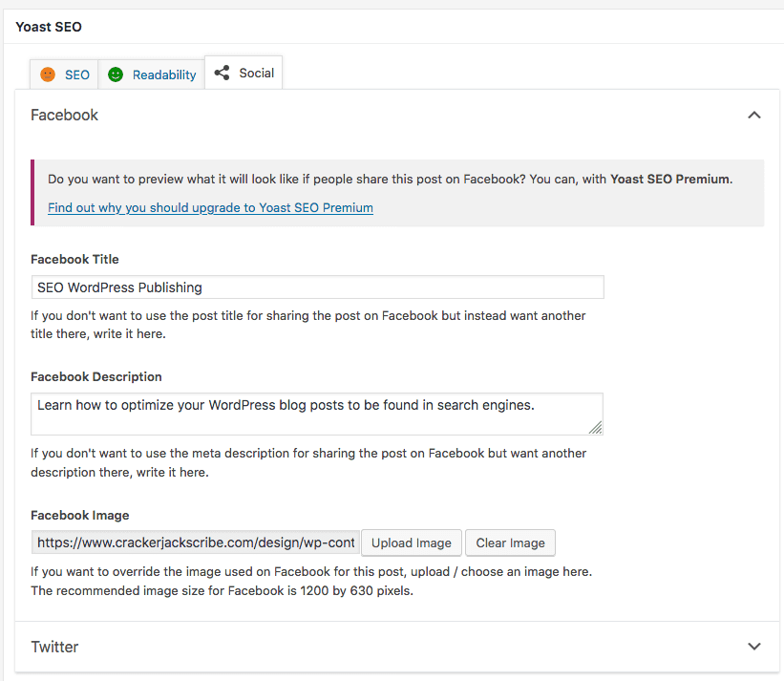This screenshot has width=784, height=681.
Task: Click the Facebook Title label
Action: pyautogui.click(x=75, y=259)
